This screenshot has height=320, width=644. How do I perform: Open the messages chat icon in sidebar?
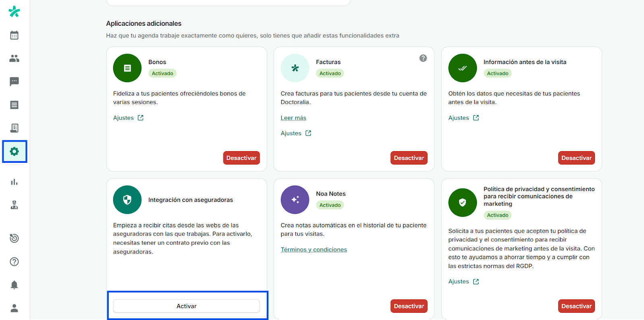pyautogui.click(x=14, y=81)
